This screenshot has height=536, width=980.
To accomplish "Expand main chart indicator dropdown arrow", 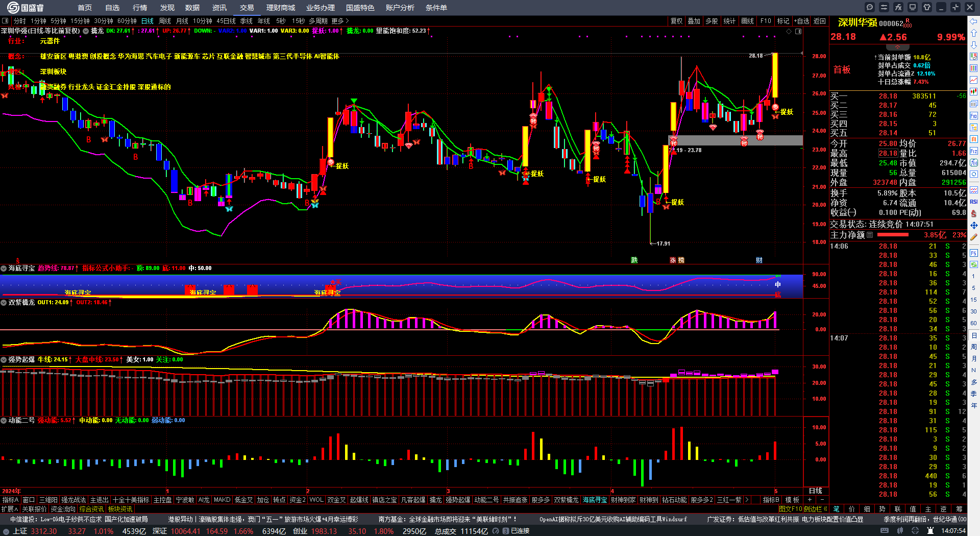I will pyautogui.click(x=86, y=31).
